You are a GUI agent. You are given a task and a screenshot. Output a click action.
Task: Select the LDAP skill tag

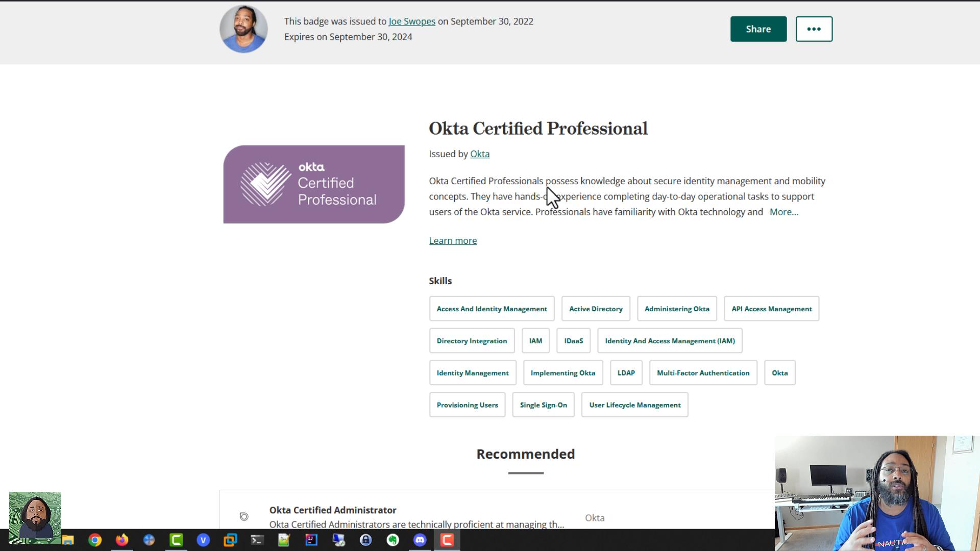[626, 373]
